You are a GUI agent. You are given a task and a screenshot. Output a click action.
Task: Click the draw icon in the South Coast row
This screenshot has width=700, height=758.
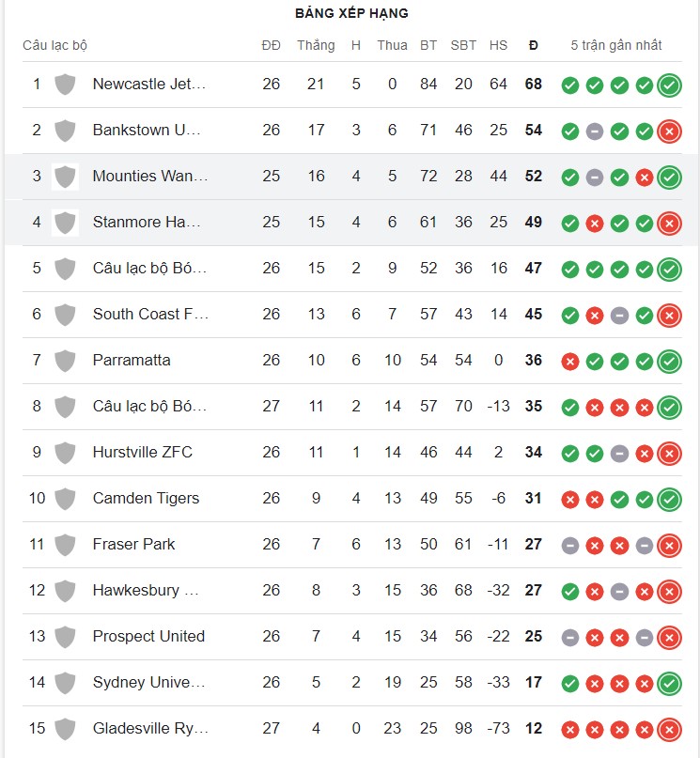pyautogui.click(x=619, y=315)
